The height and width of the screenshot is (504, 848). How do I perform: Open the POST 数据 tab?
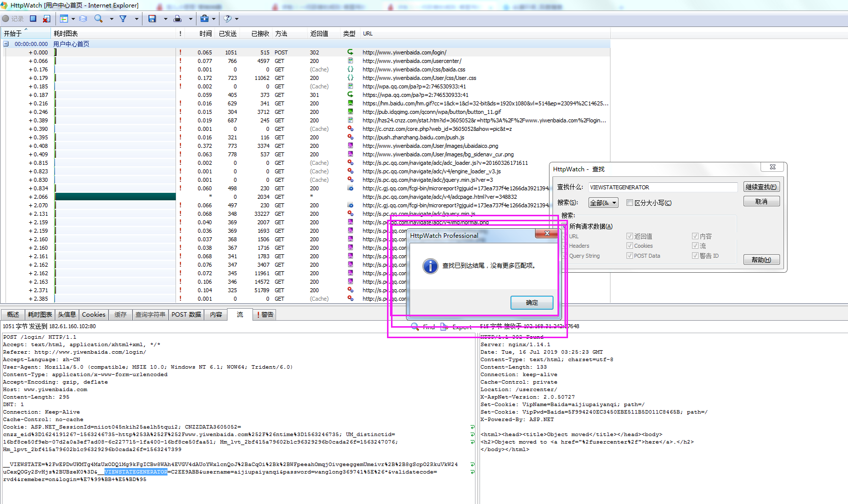pos(186,315)
